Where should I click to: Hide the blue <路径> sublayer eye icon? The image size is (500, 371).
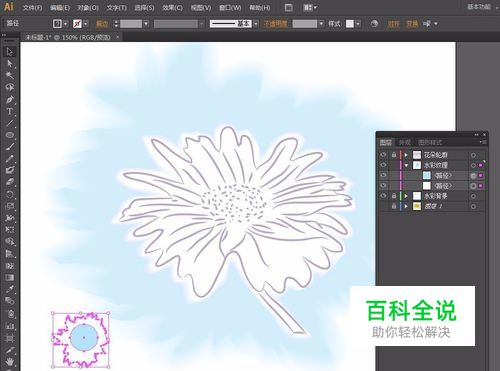[383, 175]
